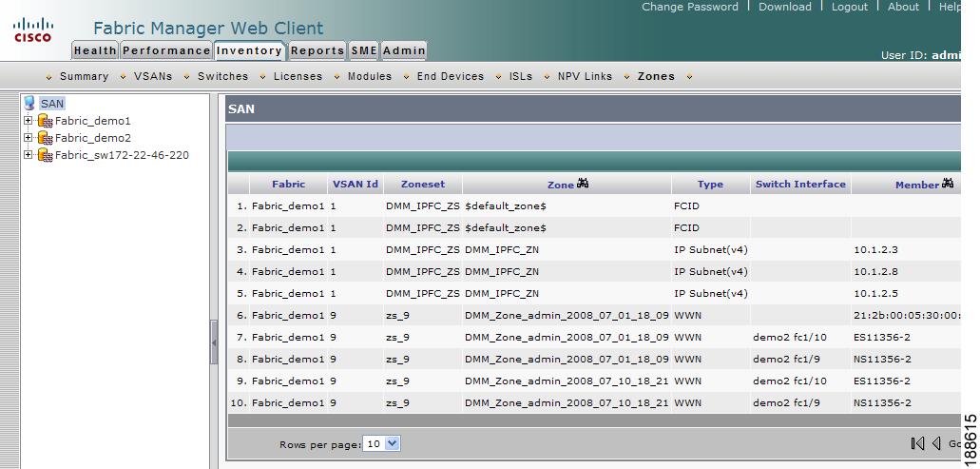Viewport: 980px width, 469px height.
Task: Go to first page of results
Action: pos(917,443)
